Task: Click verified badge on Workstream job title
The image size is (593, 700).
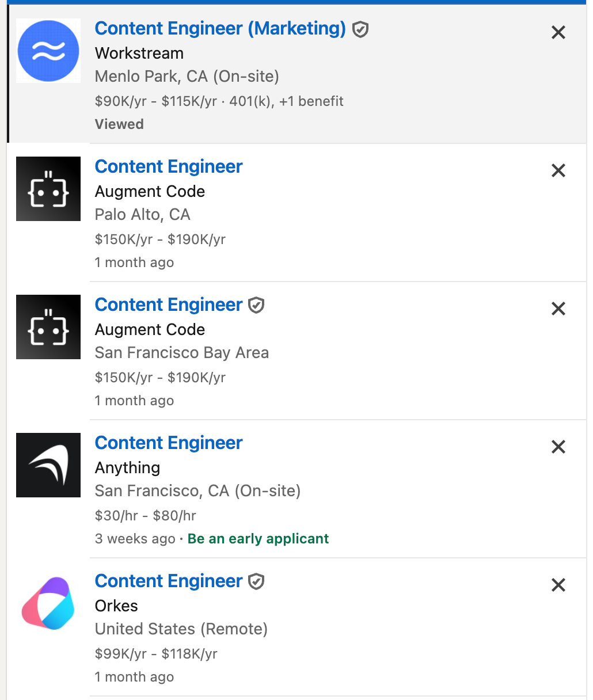Action: (x=360, y=29)
